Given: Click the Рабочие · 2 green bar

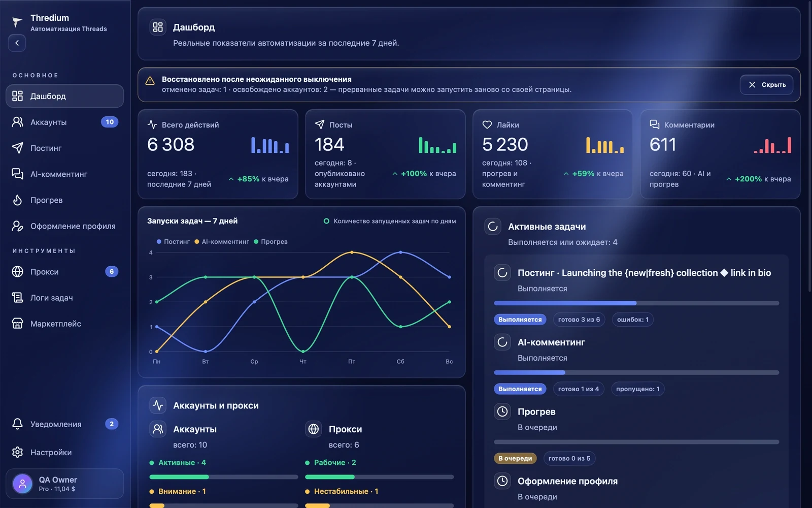Looking at the screenshot, I should point(330,477).
